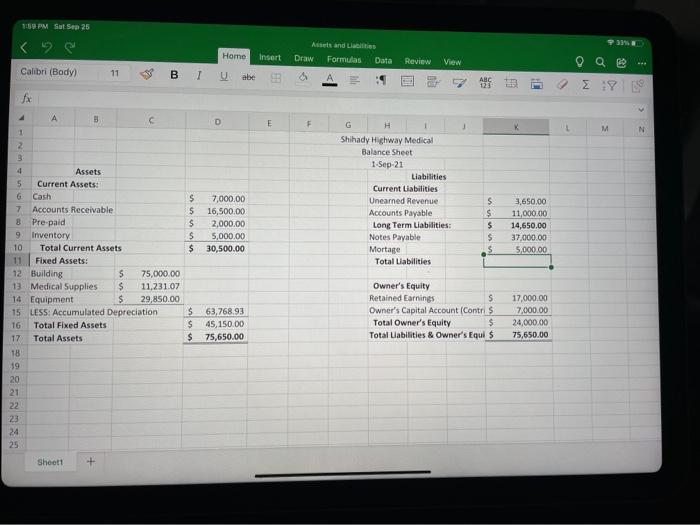This screenshot has width=700, height=525.
Task: Select the 1-Sep-21 date cell
Action: (387, 164)
